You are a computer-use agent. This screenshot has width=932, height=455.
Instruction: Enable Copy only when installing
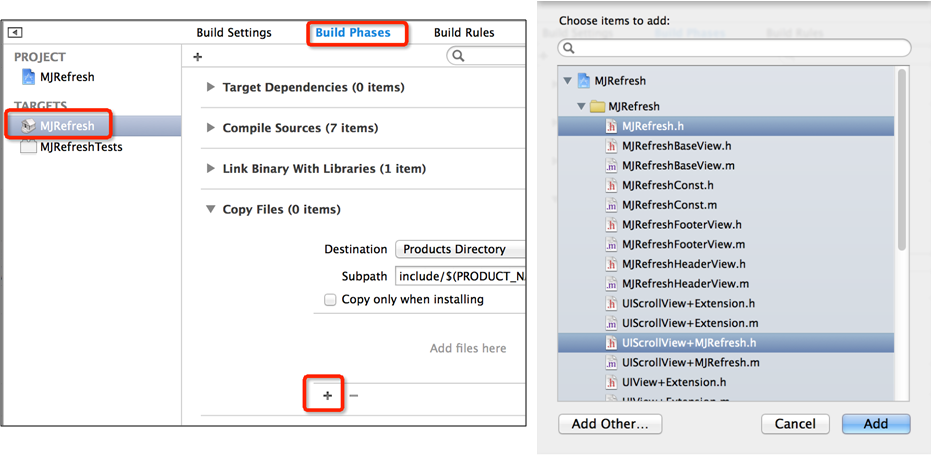pyautogui.click(x=330, y=300)
